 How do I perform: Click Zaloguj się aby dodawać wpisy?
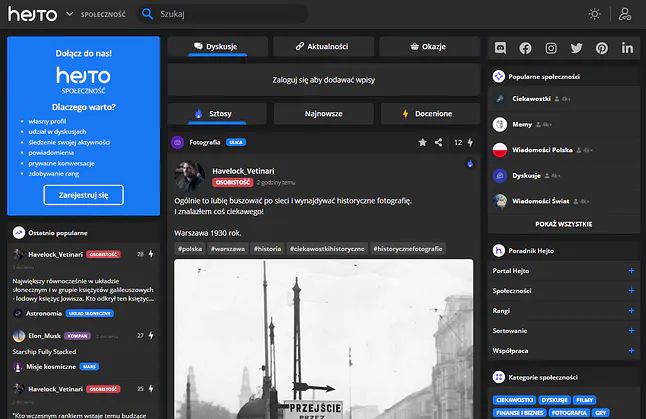[x=323, y=80]
